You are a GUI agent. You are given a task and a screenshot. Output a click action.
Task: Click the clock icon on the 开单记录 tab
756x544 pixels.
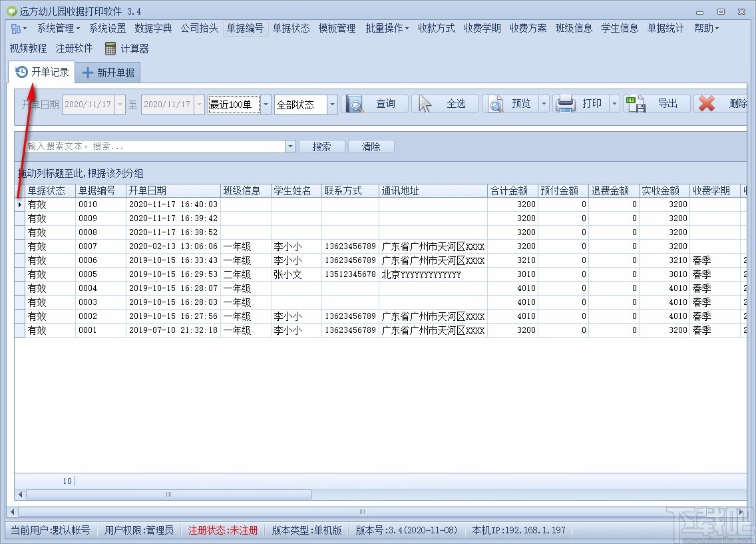pos(22,73)
